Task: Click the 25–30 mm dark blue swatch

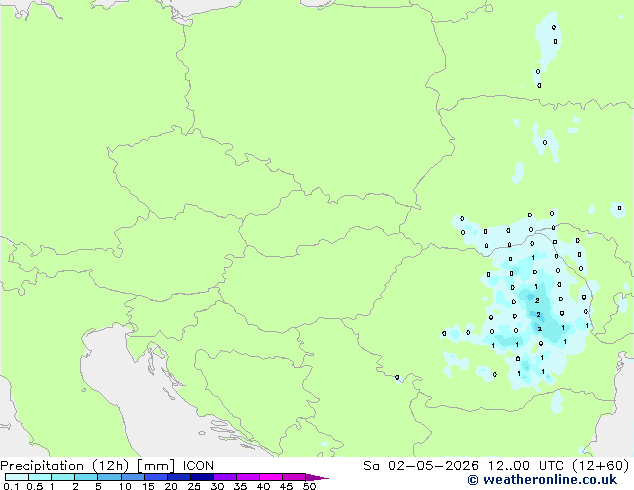Action: [x=202, y=477]
